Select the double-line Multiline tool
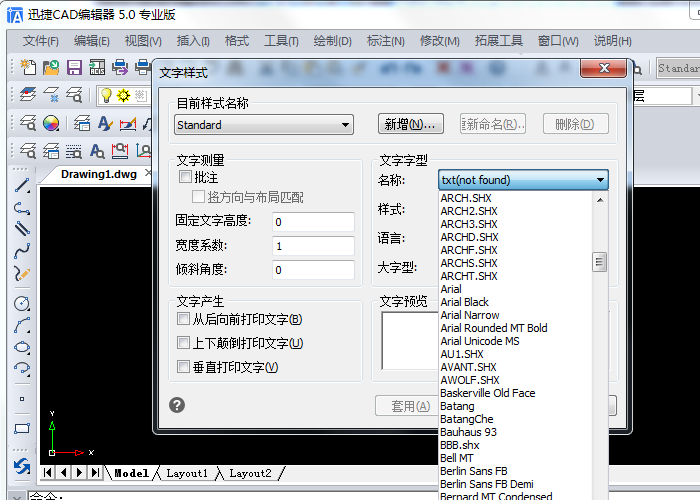The height and width of the screenshot is (500, 700). [22, 229]
